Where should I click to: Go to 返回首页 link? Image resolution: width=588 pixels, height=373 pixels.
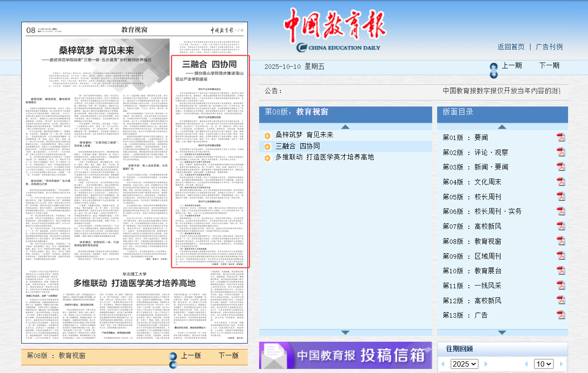point(511,47)
